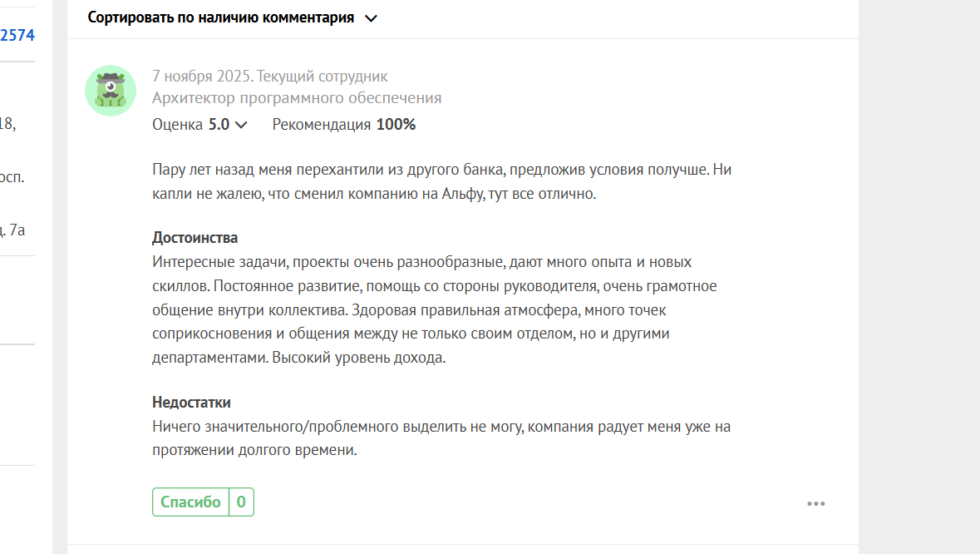The height and width of the screenshot is (554, 980).
Task: Click the reviewer's green monster avatar
Action: pos(111,91)
